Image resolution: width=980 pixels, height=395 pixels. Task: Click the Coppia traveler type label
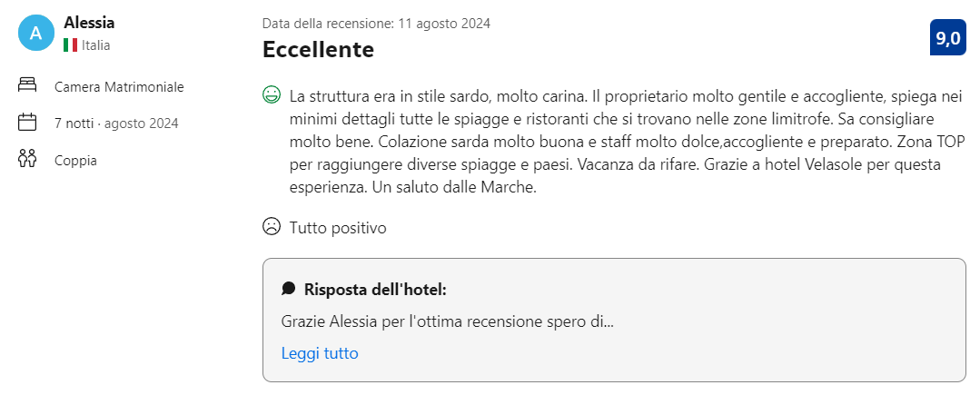click(75, 161)
